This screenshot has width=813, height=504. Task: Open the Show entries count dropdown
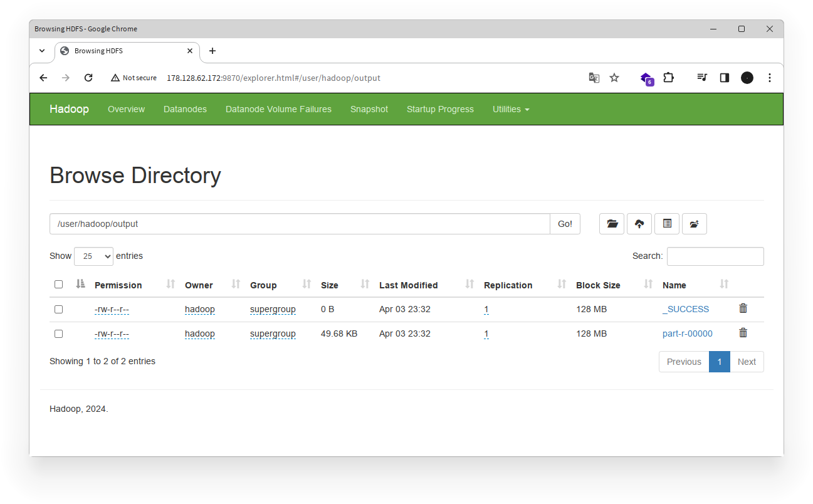93,256
